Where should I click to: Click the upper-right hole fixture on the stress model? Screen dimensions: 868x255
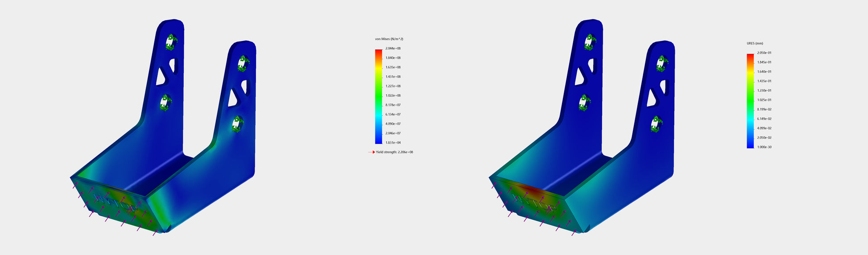pyautogui.click(x=243, y=64)
